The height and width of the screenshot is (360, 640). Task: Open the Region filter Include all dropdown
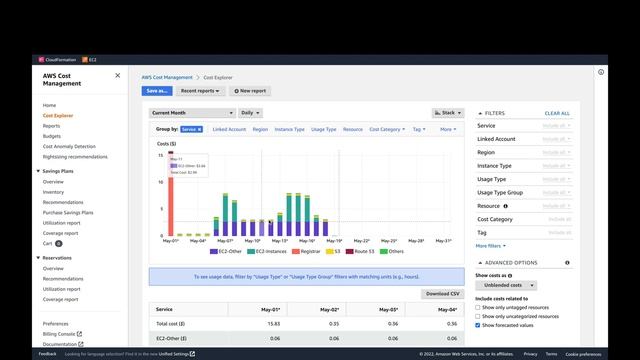click(556, 152)
